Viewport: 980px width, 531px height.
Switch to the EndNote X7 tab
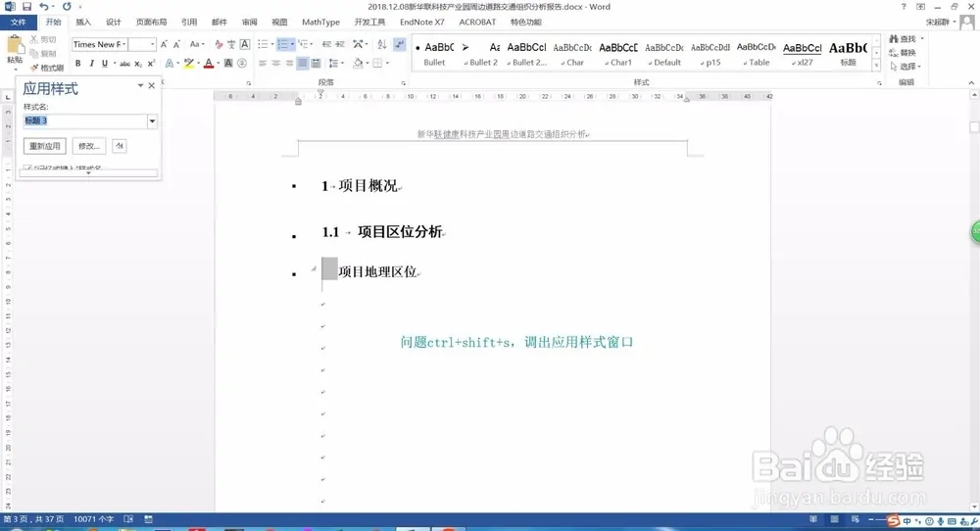pyautogui.click(x=421, y=22)
